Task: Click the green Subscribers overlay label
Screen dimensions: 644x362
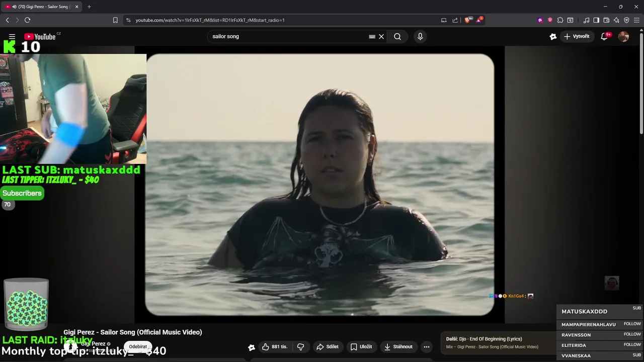Action: click(22, 193)
